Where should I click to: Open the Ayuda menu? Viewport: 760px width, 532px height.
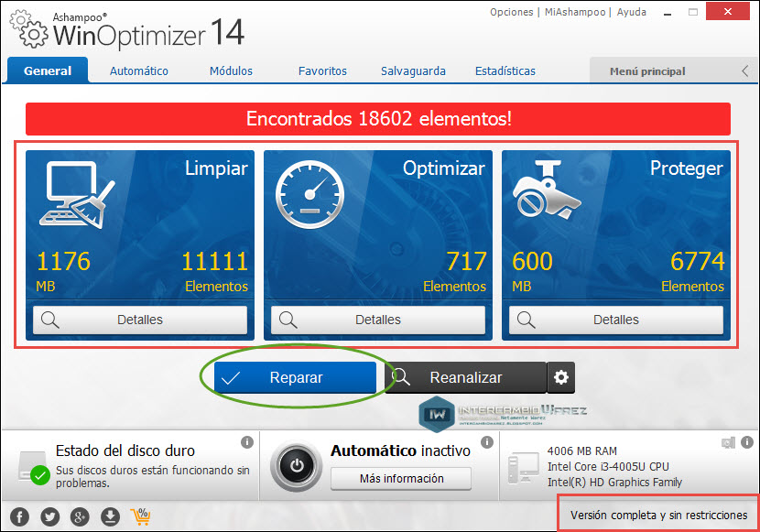pyautogui.click(x=631, y=12)
